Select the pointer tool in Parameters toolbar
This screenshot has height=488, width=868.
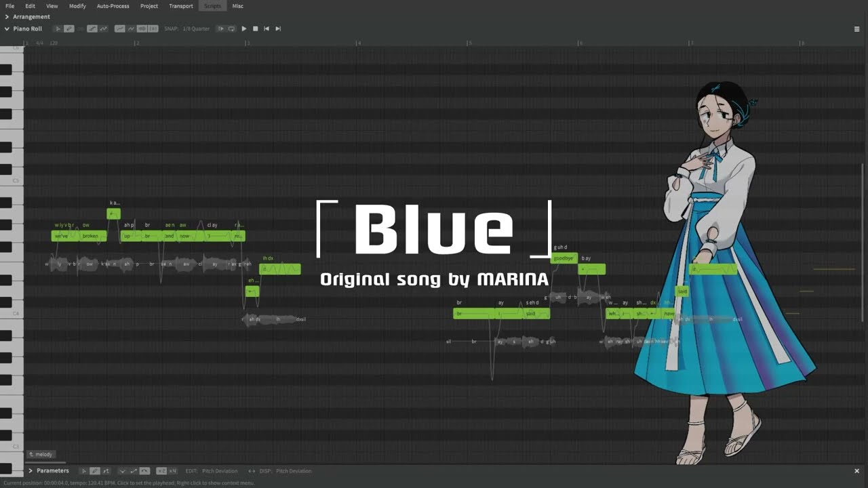tap(84, 470)
